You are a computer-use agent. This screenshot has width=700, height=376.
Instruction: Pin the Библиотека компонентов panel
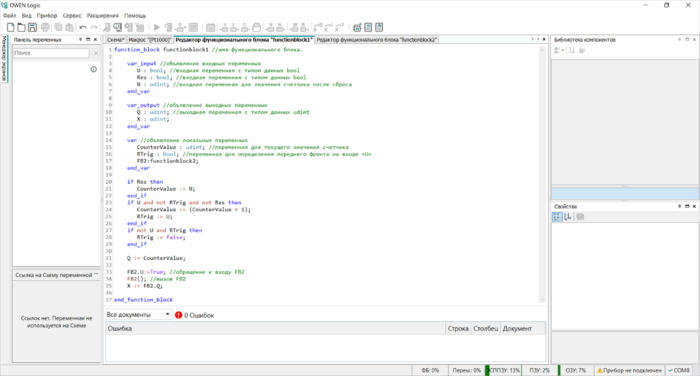coord(679,40)
